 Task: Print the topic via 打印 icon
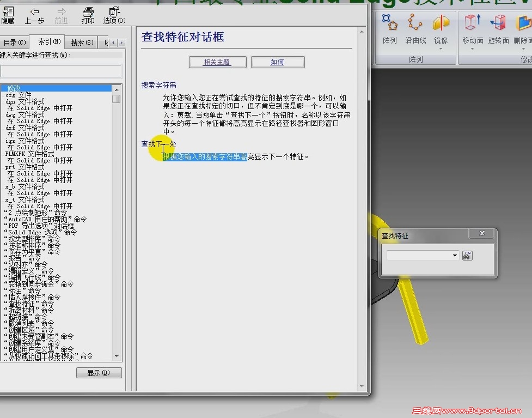tap(88, 16)
